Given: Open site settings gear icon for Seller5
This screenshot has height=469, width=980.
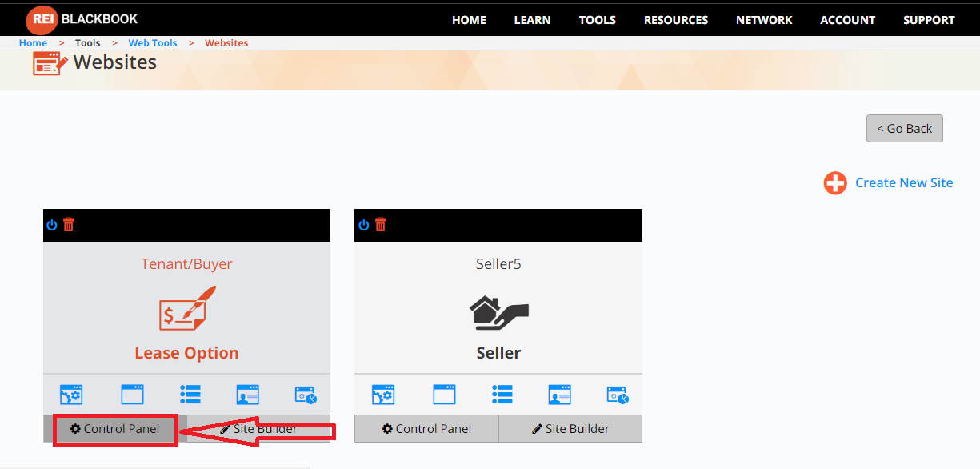Looking at the screenshot, I should point(383,395).
